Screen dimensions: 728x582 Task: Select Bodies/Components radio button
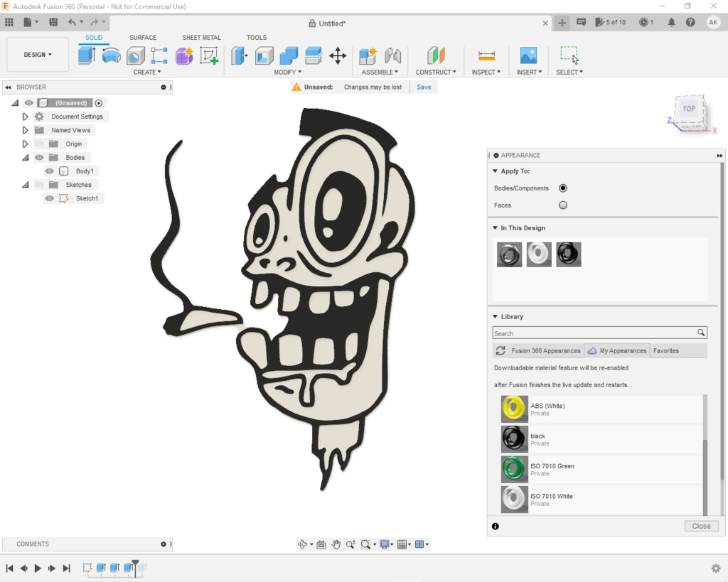[x=563, y=188]
